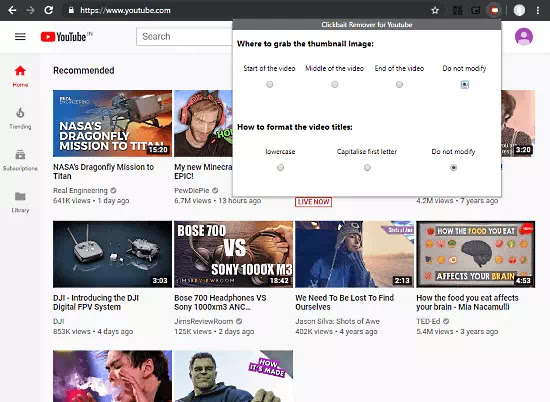Click NASA Dragonfly video thumbnail
Image resolution: width=550 pixels, height=402 pixels.
(x=112, y=123)
